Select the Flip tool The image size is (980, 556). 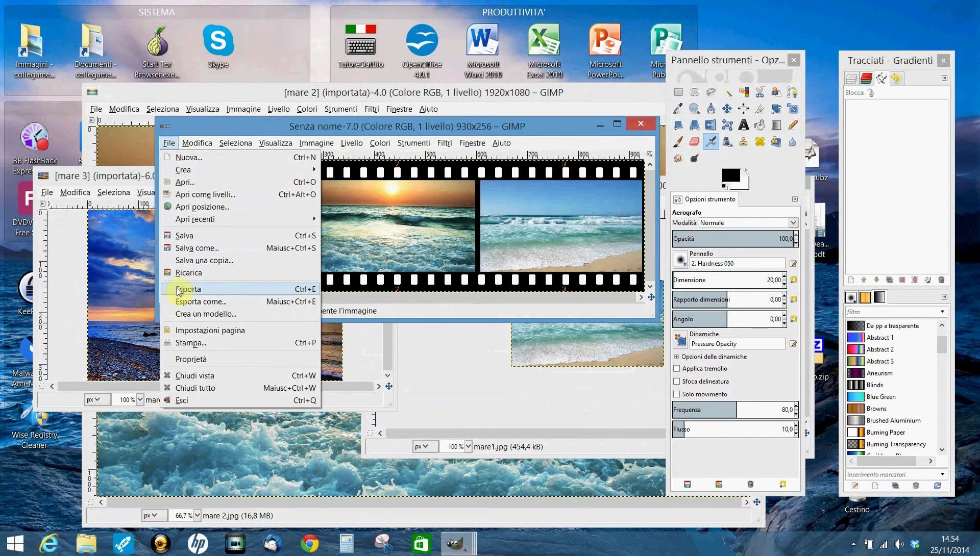pos(711,125)
